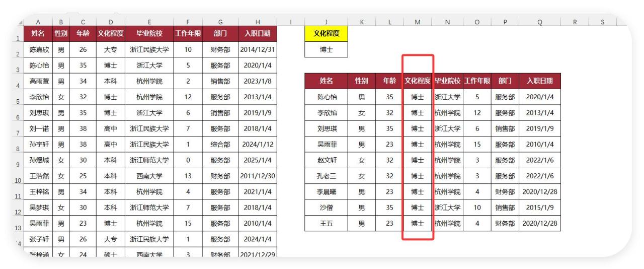
Task: Select 财务部 cell in 王五's row
Action: pos(505,224)
